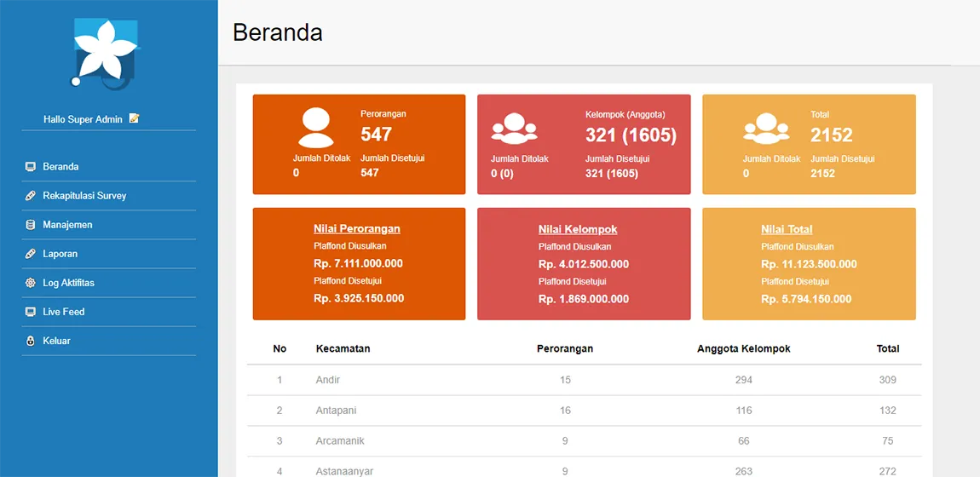Click the Perorangan value 16 for Antapani
The width and height of the screenshot is (980, 477).
click(x=565, y=411)
